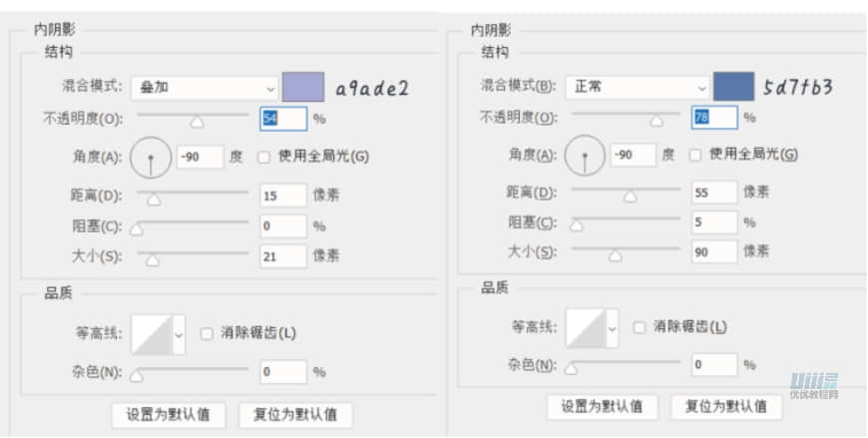Toggle 消除锯齿 checkbox in right panel
868x438 pixels.
click(x=640, y=327)
